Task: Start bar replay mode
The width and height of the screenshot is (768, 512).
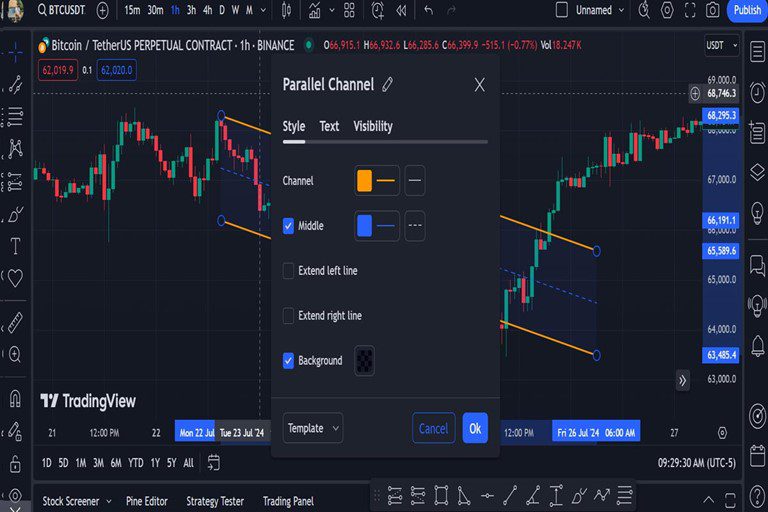Action: tap(401, 10)
